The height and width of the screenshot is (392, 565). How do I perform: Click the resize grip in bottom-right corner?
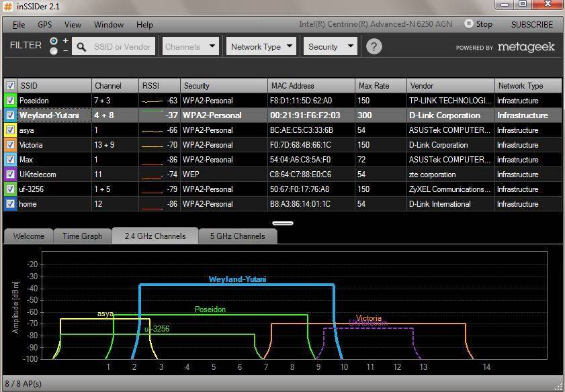pos(558,386)
